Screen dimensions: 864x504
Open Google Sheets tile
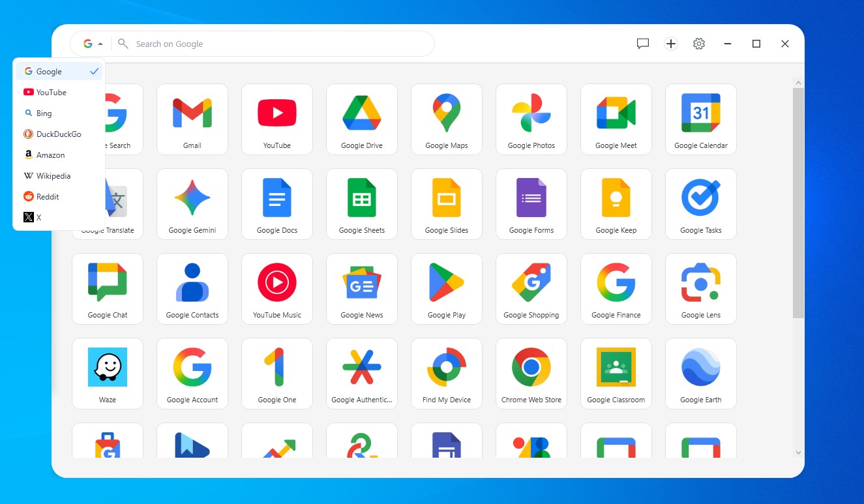362,204
